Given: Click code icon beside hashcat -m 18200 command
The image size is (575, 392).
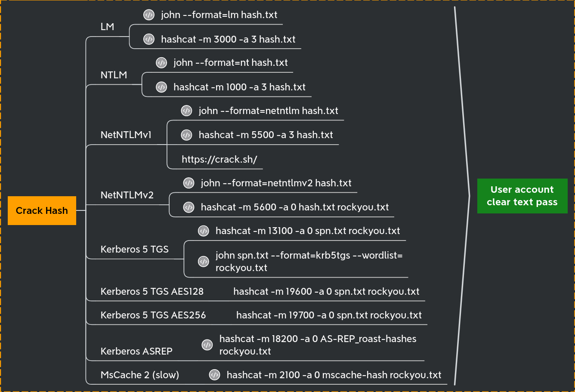Looking at the screenshot, I should coord(207,345).
